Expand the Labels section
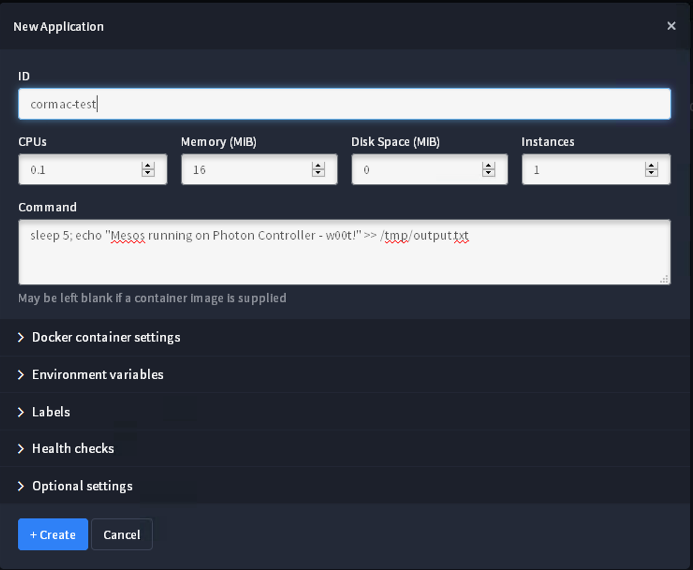Image resolution: width=693 pixels, height=570 pixels. click(50, 411)
